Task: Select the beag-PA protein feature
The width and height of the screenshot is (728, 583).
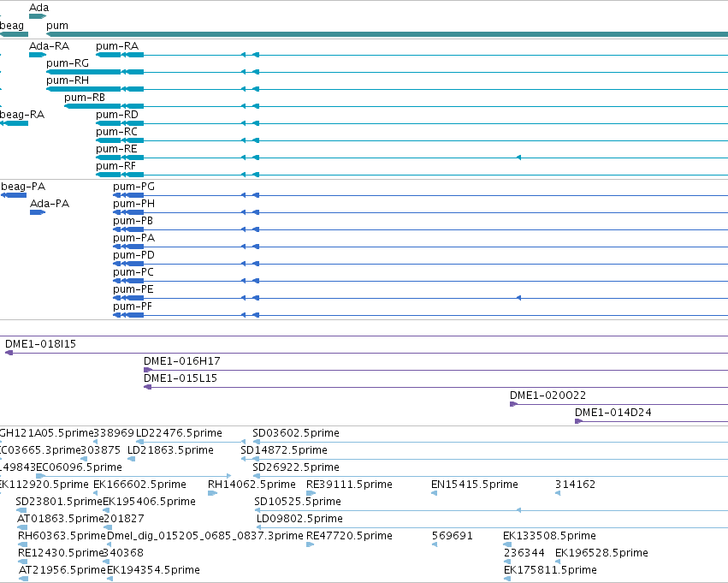Action: (14, 195)
